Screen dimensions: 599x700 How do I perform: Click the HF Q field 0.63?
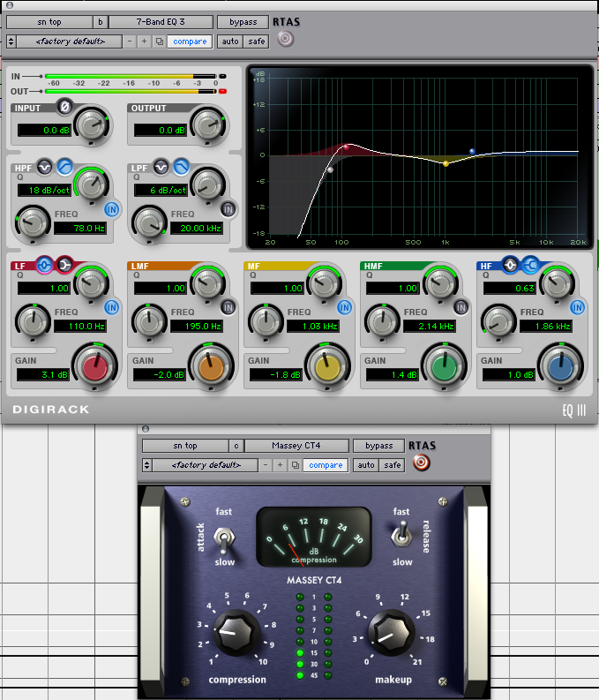509,289
